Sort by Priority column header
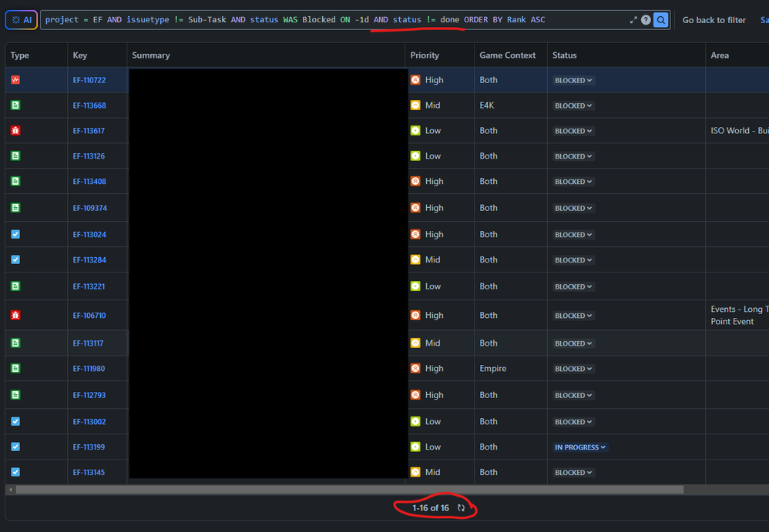Screen dimensions: 769x532 [x=425, y=55]
